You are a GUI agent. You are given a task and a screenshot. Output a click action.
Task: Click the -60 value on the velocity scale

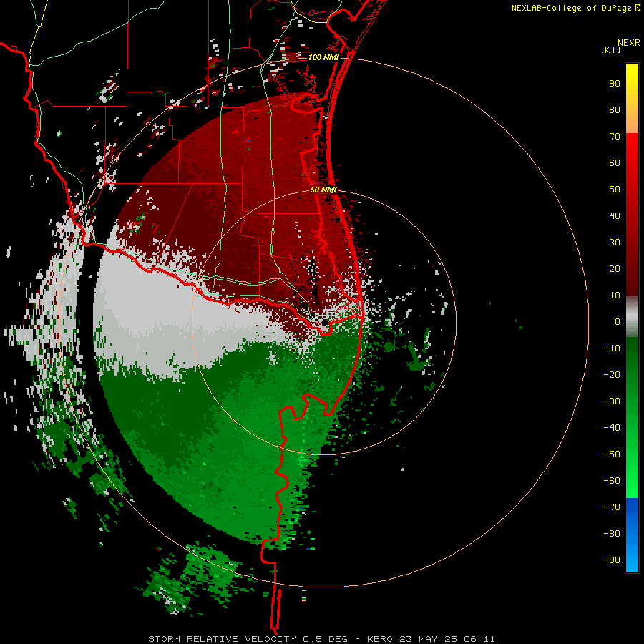click(612, 481)
